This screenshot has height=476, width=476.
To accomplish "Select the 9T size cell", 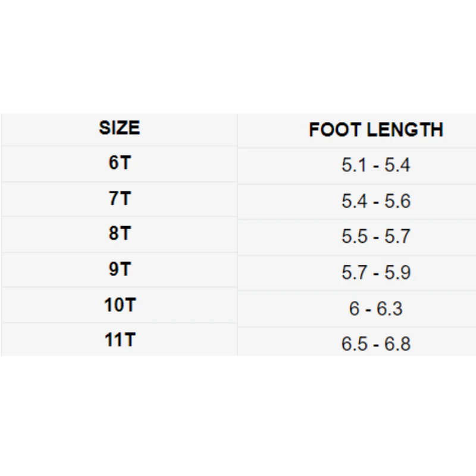I will click(119, 270).
